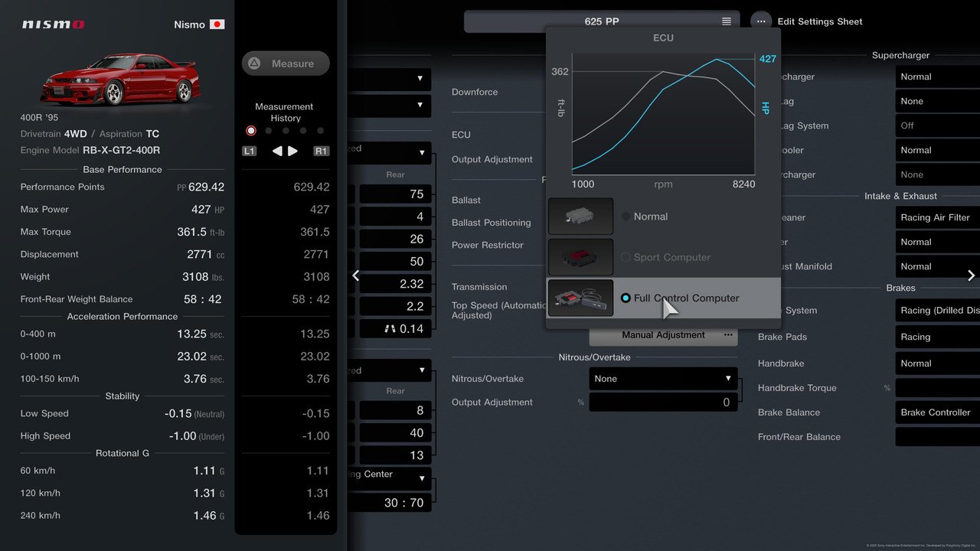Open the Edit Settings Sheet ellipsis button
This screenshot has width=980, height=551.
click(x=761, y=21)
